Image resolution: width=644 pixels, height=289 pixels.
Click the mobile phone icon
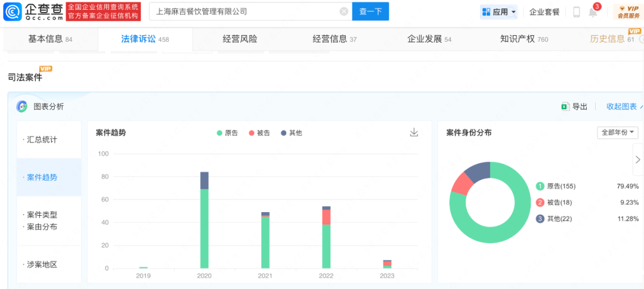click(577, 12)
